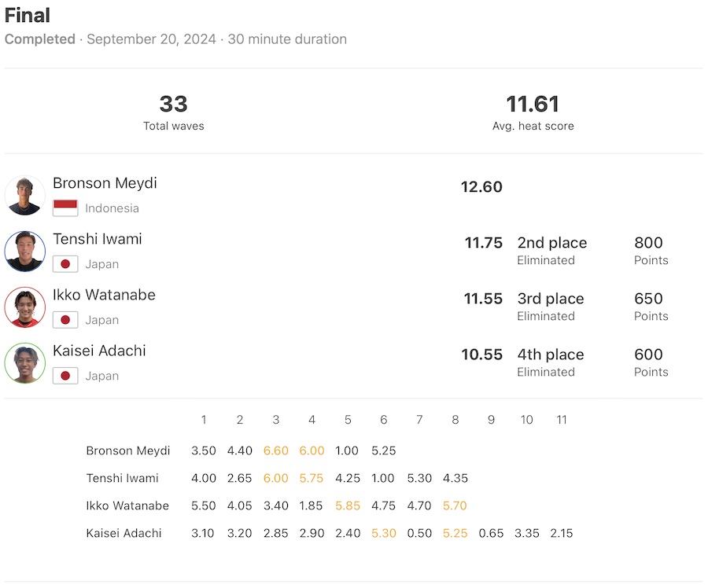Click the Total waves count 33
This screenshot has width=708, height=588.
[x=173, y=104]
